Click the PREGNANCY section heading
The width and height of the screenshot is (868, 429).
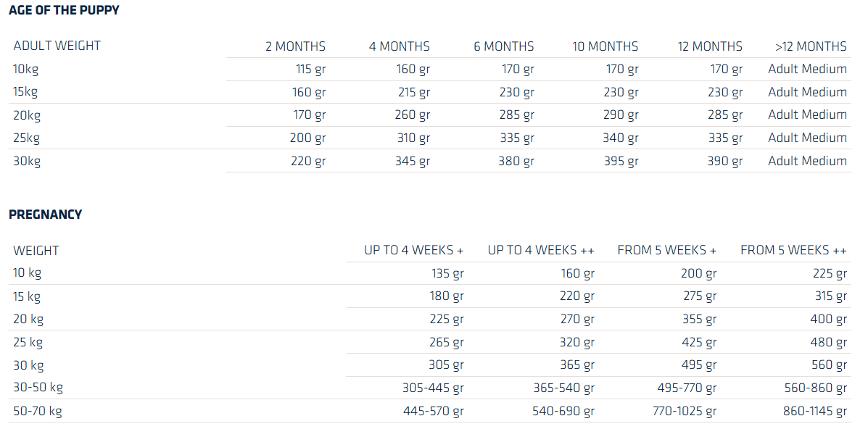coord(46,214)
